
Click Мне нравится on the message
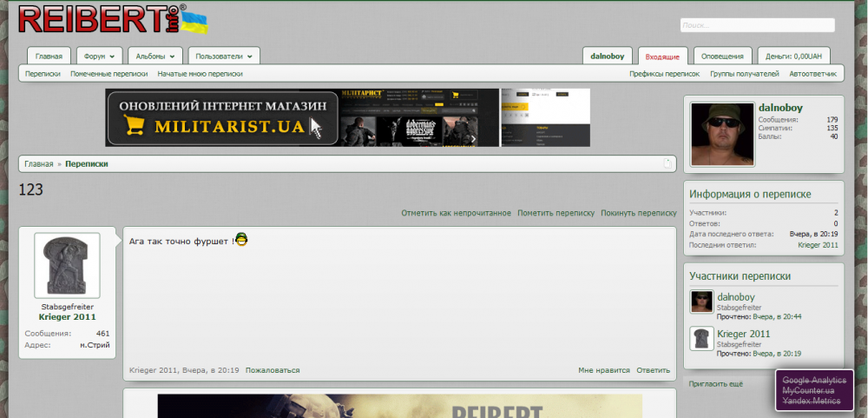604,370
